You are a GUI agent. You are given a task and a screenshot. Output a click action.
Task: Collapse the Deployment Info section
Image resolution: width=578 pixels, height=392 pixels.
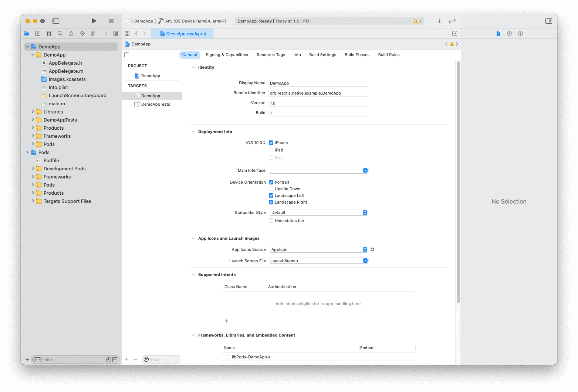click(x=193, y=132)
